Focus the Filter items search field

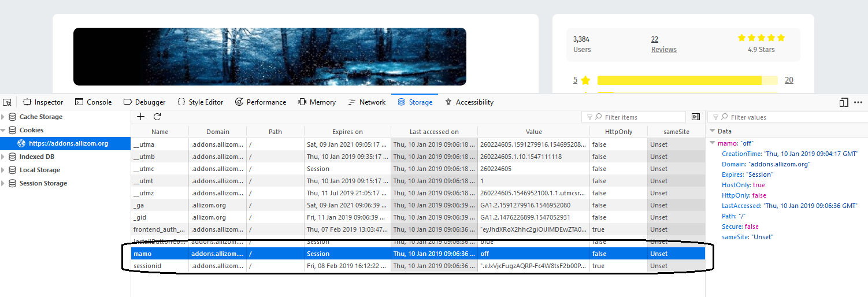tap(634, 117)
